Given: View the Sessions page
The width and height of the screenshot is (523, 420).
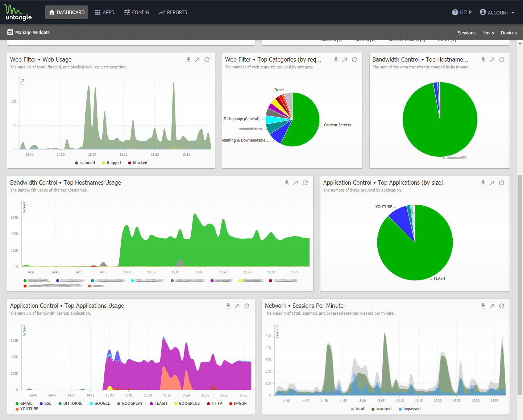Looking at the screenshot, I should pyautogui.click(x=466, y=33).
